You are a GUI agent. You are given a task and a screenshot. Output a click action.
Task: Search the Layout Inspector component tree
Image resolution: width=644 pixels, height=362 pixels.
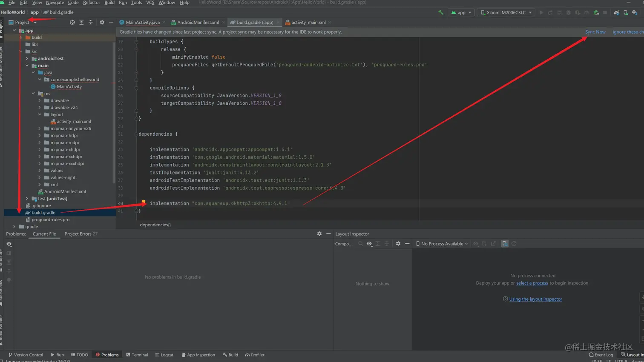point(360,244)
